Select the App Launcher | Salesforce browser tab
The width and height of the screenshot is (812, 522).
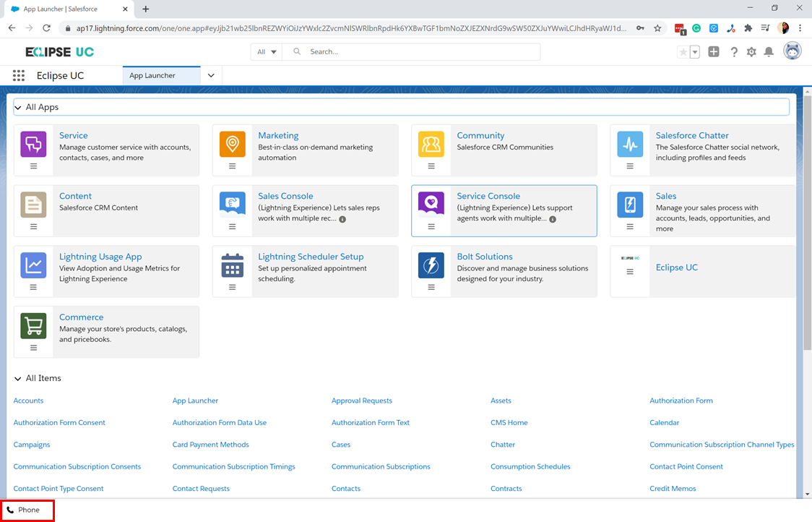67,9
